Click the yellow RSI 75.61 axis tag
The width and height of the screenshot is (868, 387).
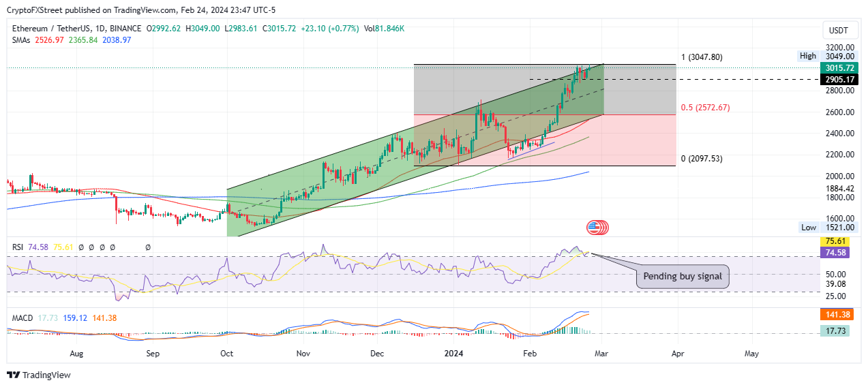[837, 241]
